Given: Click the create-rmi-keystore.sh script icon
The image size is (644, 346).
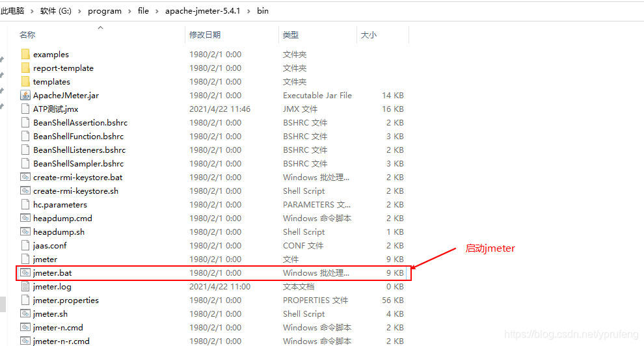Looking at the screenshot, I should (25, 191).
